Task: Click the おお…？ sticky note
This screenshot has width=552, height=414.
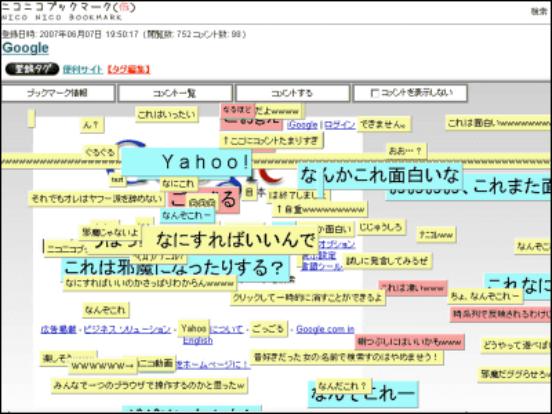Action: pos(406,151)
